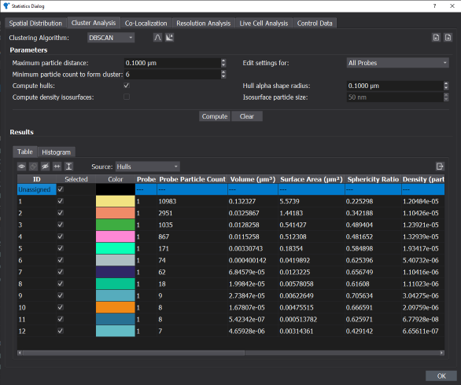Uncheck Selected box for cluster 1
Image resolution: width=461 pixels, height=385 pixels.
[x=60, y=201]
